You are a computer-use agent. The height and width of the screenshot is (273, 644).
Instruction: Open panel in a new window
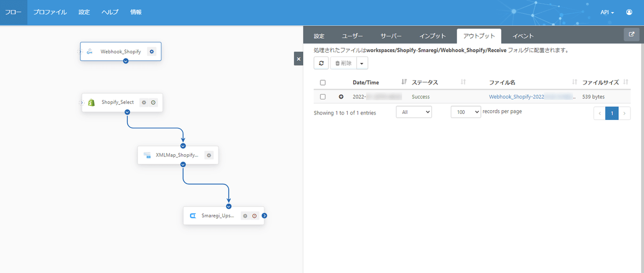tap(631, 35)
